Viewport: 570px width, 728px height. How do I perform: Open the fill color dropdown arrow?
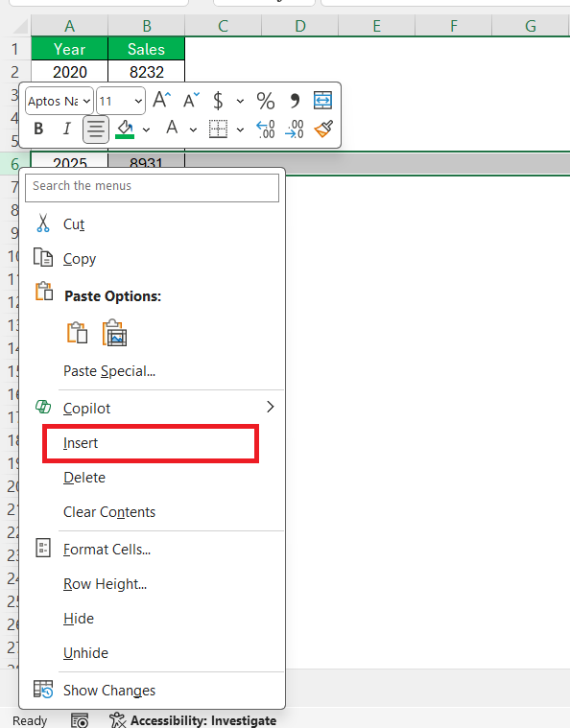(146, 129)
